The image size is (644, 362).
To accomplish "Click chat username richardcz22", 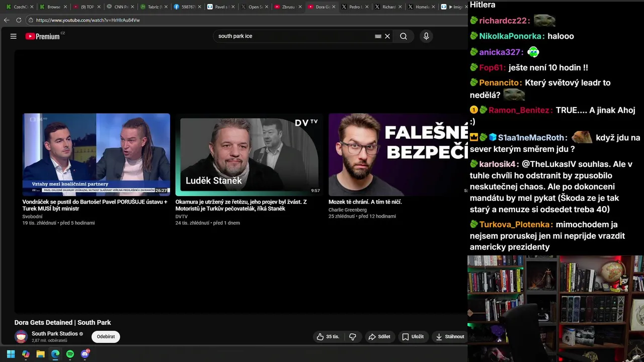I will tap(504, 21).
